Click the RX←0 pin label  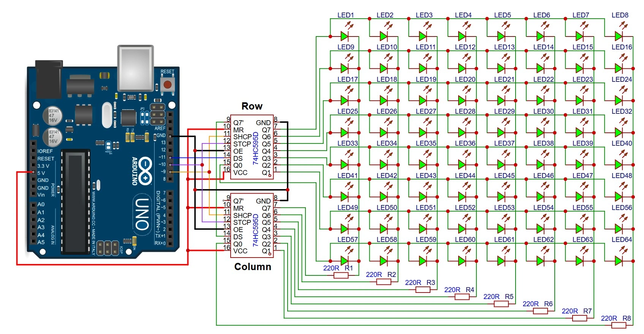point(160,243)
